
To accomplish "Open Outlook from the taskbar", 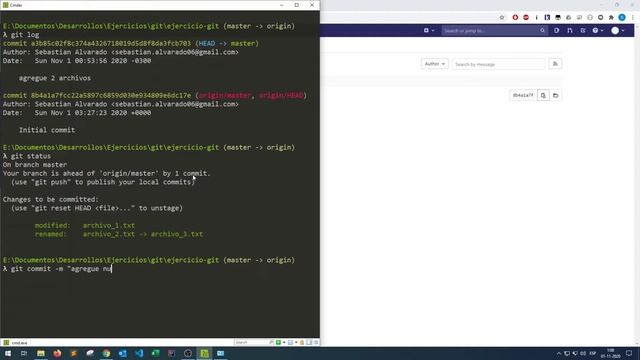I will point(122,353).
